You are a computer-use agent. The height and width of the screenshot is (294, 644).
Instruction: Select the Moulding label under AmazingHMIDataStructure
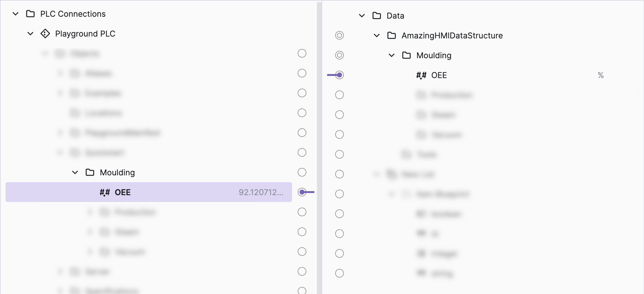pos(434,55)
